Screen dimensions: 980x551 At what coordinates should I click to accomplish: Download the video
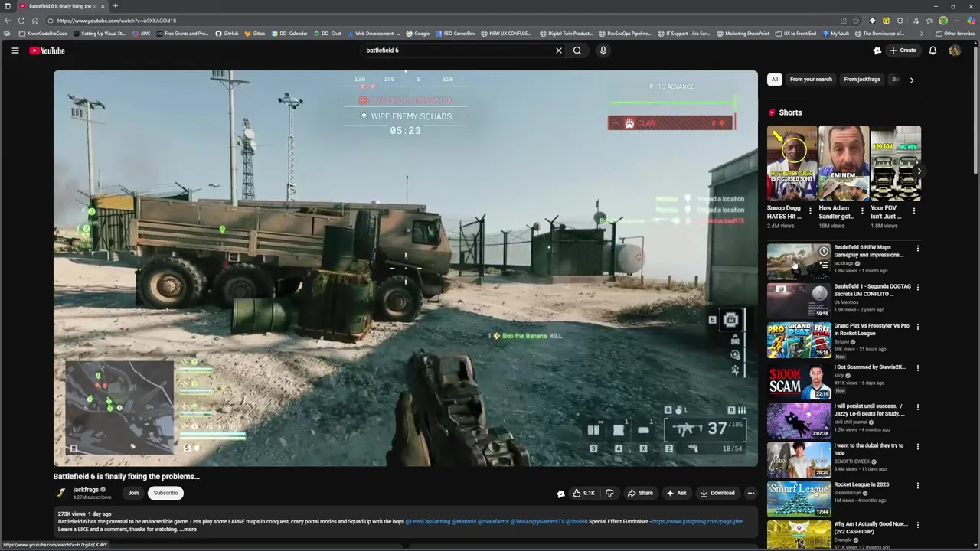pyautogui.click(x=717, y=493)
